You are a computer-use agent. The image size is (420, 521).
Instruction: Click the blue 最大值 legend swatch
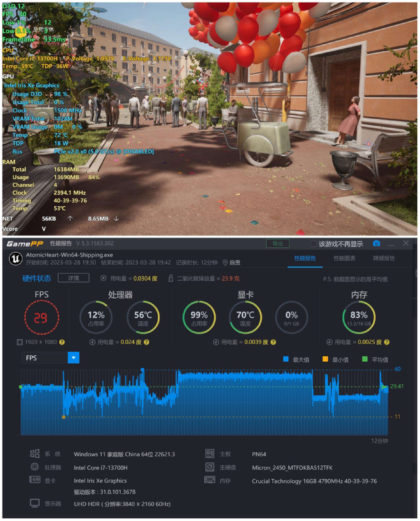coord(286,359)
